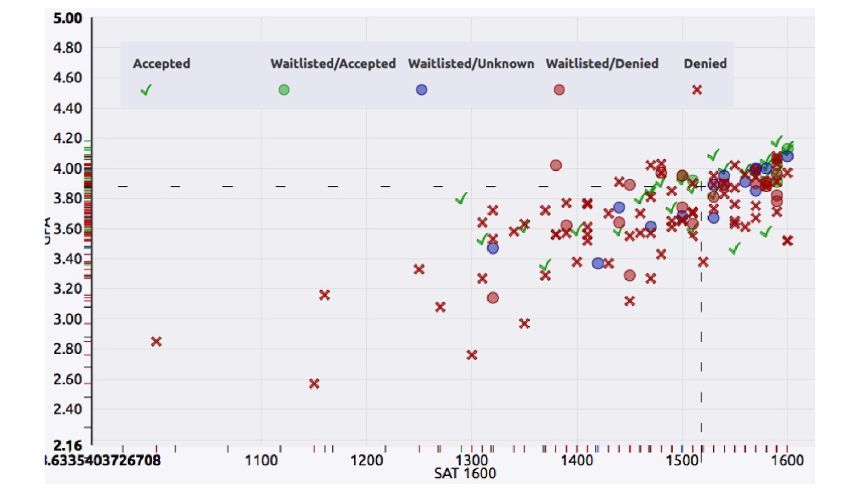Click the 1300 x-axis label
868x488 pixels.
[472, 460]
